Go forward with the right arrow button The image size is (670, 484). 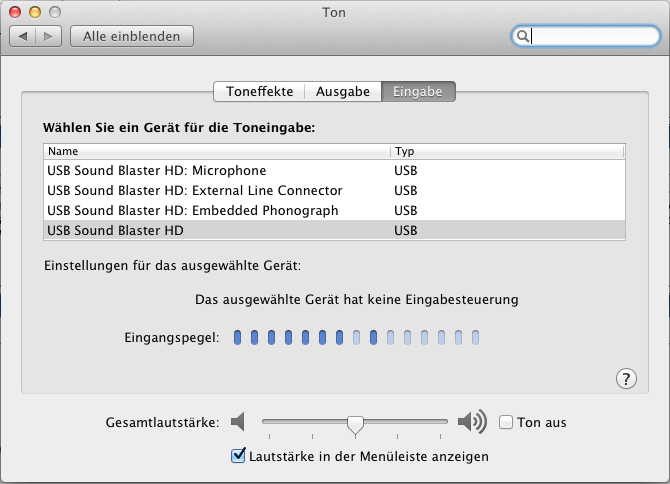[48, 36]
